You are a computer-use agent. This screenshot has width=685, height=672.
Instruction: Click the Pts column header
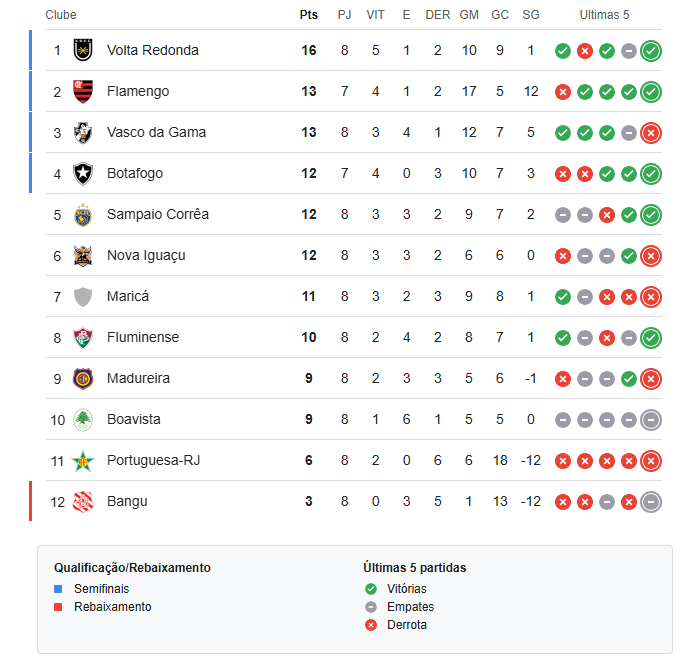tap(308, 15)
